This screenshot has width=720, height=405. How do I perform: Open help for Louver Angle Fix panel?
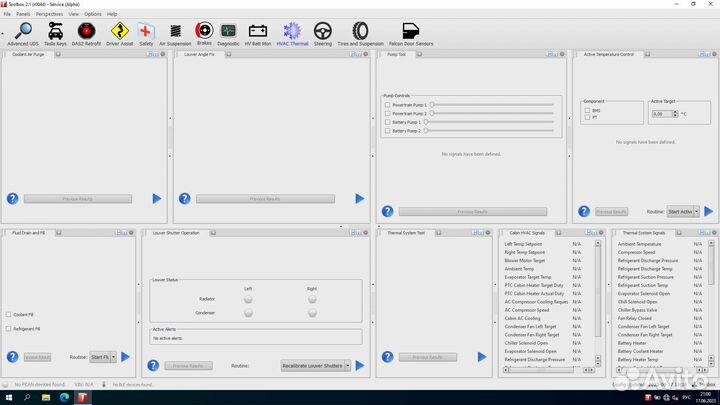coord(185,198)
